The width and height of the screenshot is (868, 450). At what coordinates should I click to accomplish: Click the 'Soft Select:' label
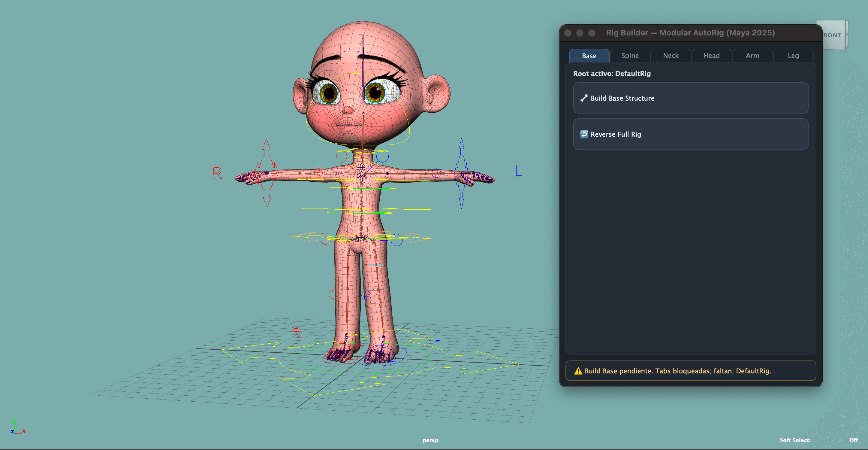795,440
